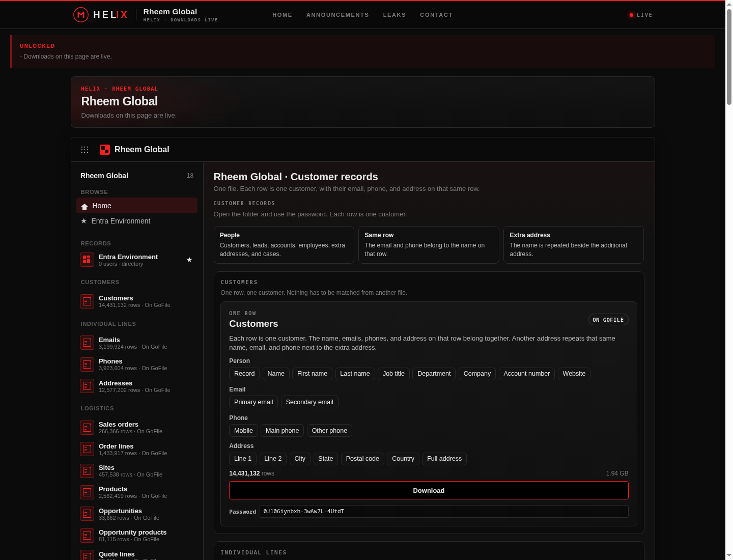
Task: Click the house icon beside Home
Action: click(x=84, y=206)
